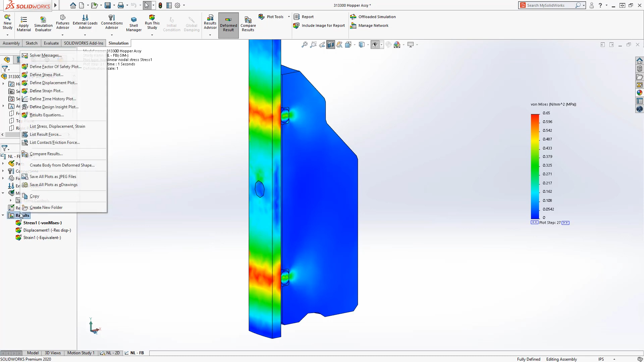Open Manage Network
This screenshot has height=362, width=644.
[x=369, y=25]
